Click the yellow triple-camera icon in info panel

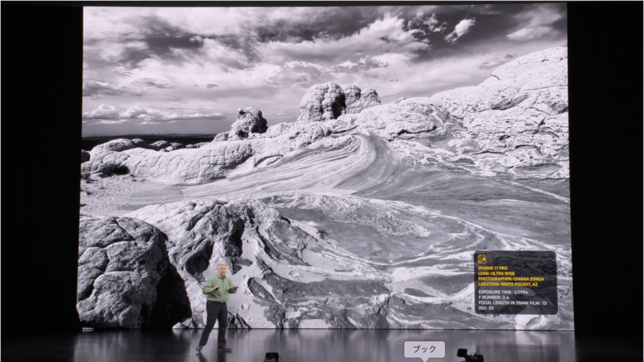point(482,259)
